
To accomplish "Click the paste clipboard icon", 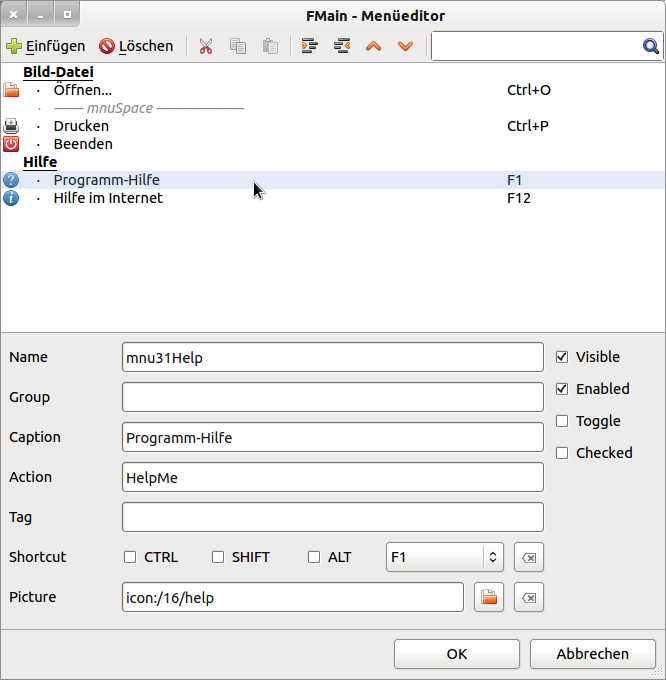I will pyautogui.click(x=270, y=46).
